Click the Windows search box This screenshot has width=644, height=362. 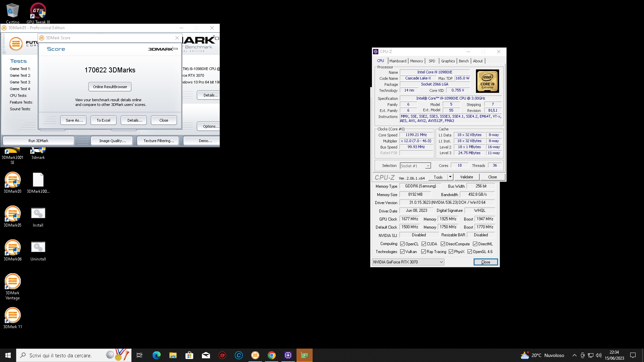point(74,355)
